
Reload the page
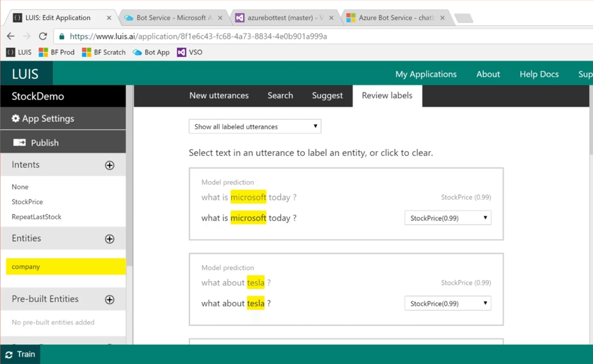coord(43,36)
